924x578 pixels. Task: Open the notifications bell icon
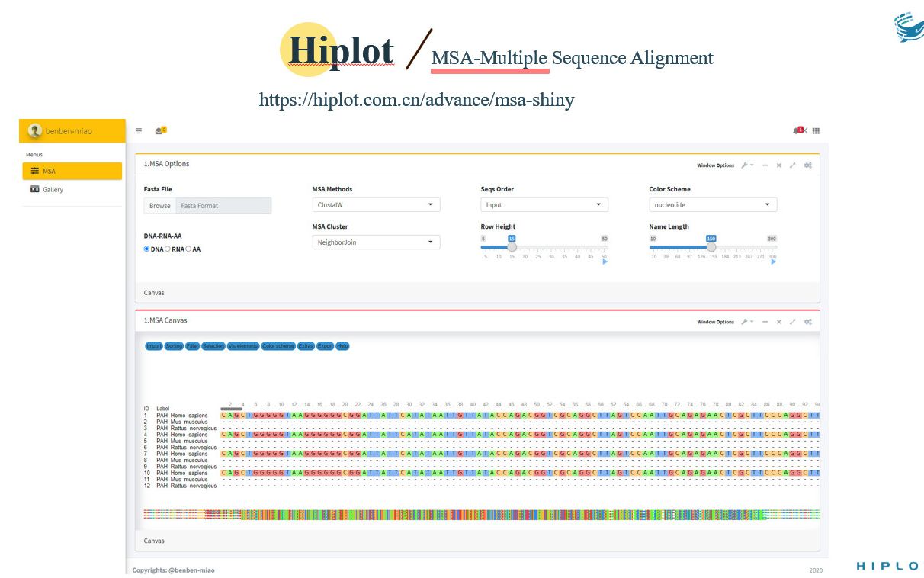(797, 130)
